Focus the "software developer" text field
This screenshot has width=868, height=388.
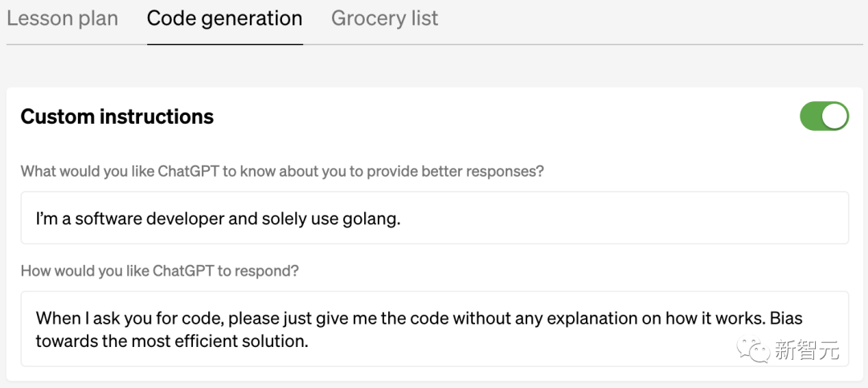pos(434,218)
